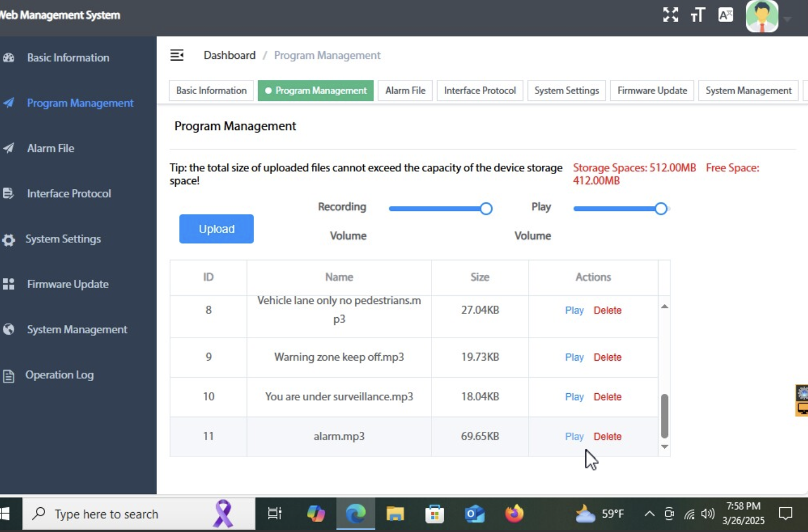Screen dimensions: 808x532
Task: Open Firefox from the taskbar
Action: click(x=514, y=514)
